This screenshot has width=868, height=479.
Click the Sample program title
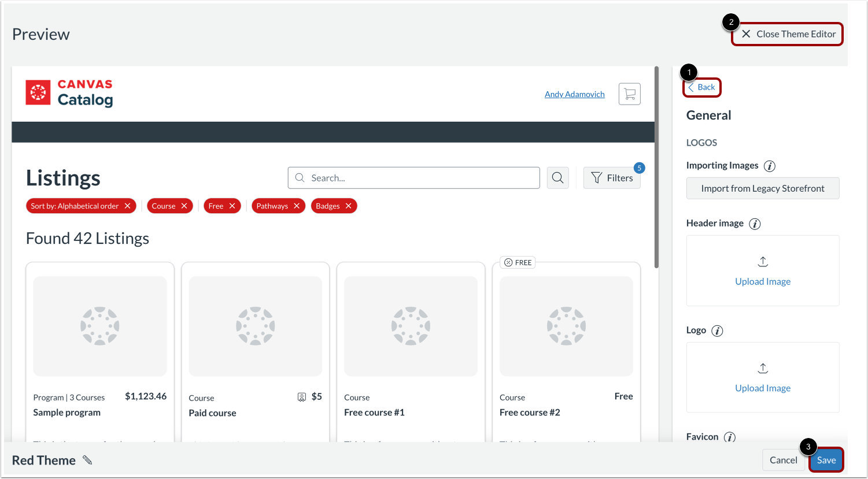[67, 413]
